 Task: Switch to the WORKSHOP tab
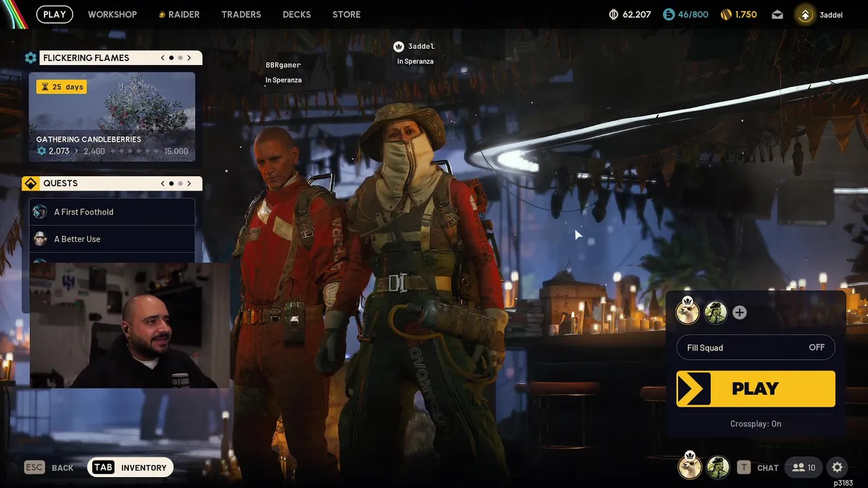pos(113,14)
